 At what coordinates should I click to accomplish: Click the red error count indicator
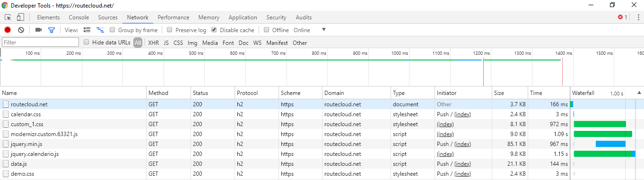pyautogui.click(x=623, y=17)
